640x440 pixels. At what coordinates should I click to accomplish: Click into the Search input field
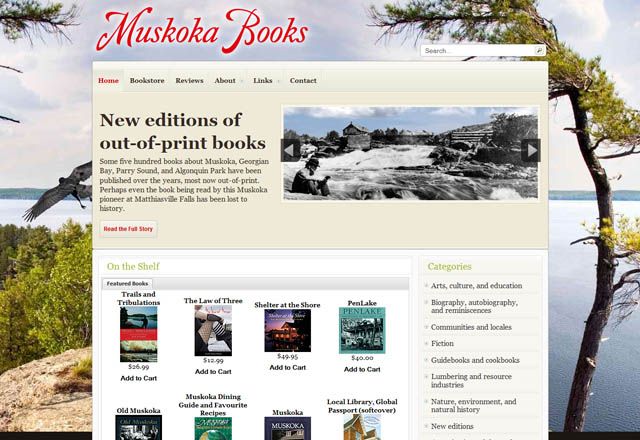point(479,51)
